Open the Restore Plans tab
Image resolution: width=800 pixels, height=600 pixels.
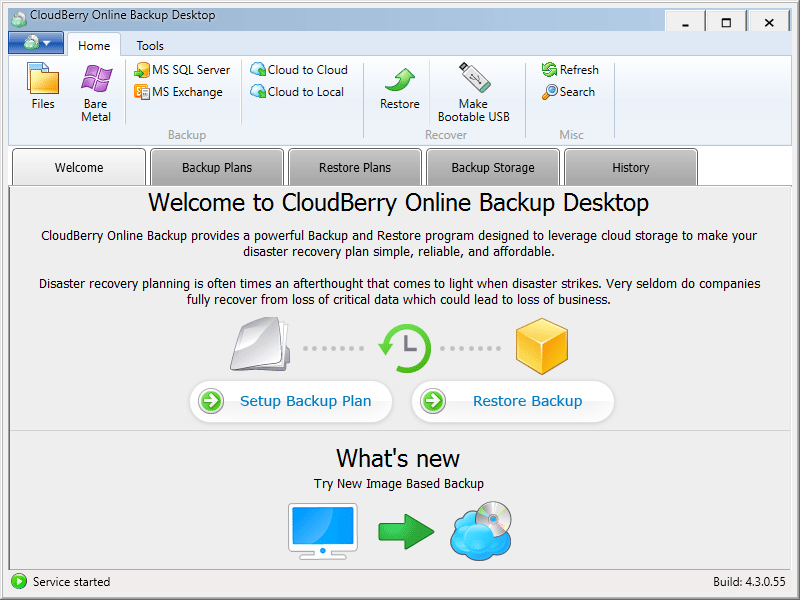coord(355,167)
